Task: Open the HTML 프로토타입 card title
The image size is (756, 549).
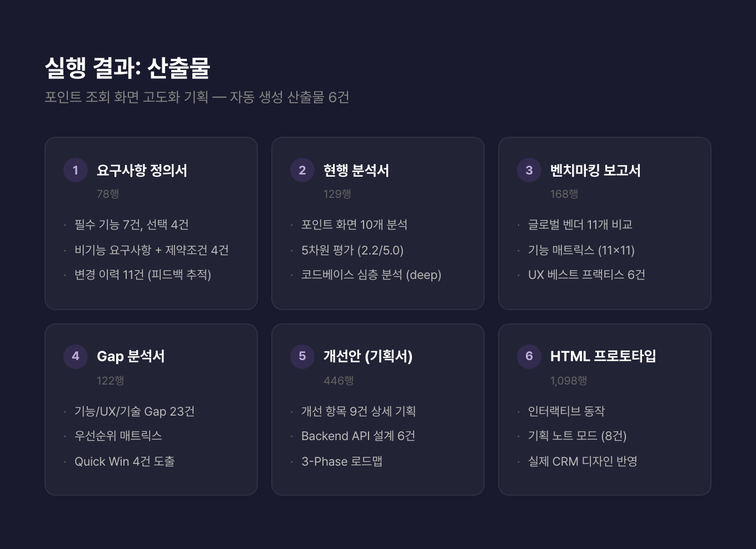Action: 603,356
